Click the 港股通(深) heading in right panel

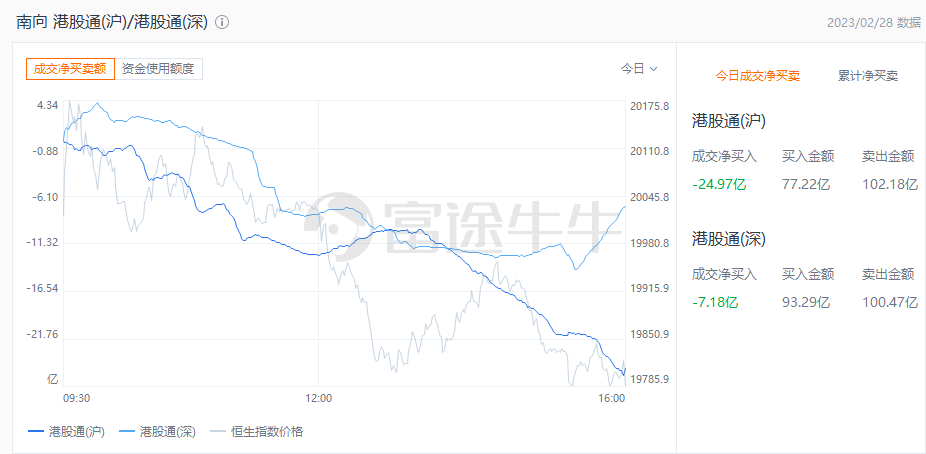click(x=728, y=239)
